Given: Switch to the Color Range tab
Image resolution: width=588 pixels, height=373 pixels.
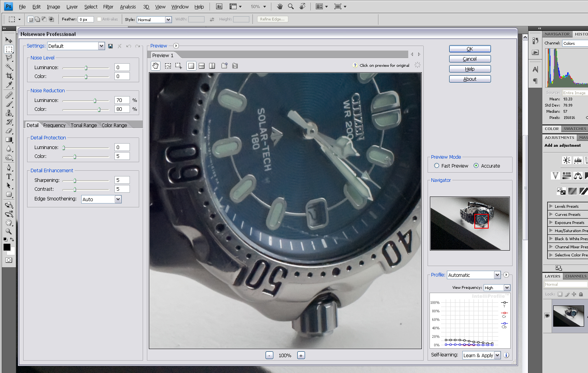Looking at the screenshot, I should [x=114, y=125].
